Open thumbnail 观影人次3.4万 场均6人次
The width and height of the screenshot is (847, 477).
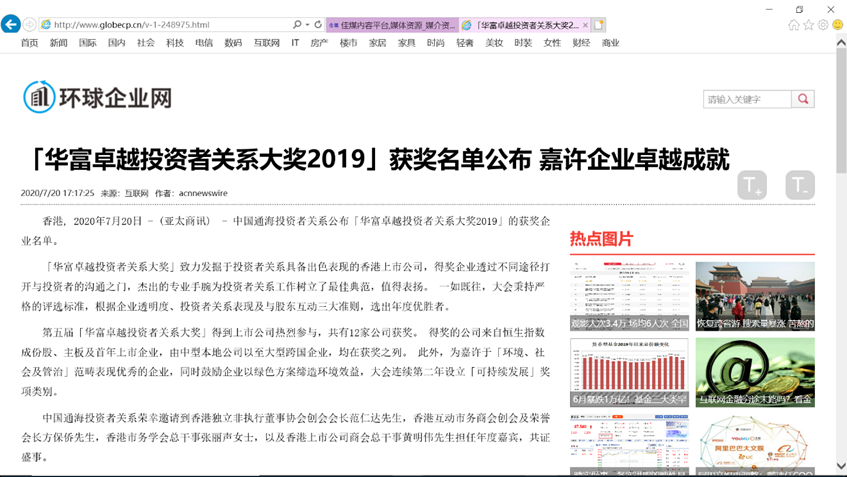point(629,296)
